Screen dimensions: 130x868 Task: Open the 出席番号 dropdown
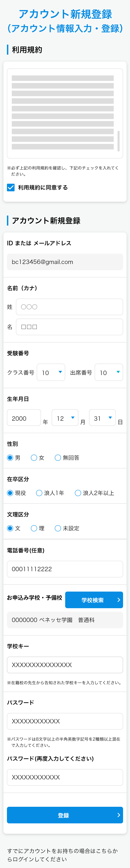[109, 372]
